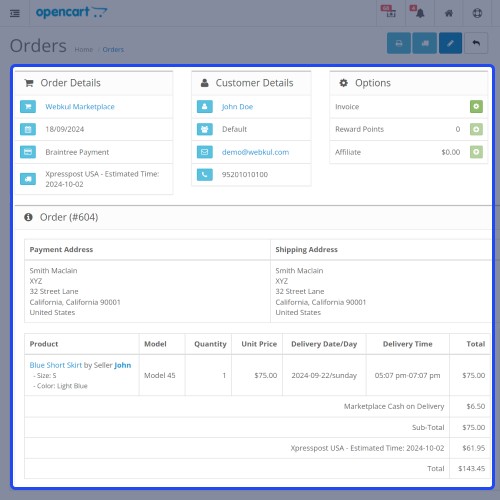
Task: Open the notifications bell icon
Action: point(420,13)
